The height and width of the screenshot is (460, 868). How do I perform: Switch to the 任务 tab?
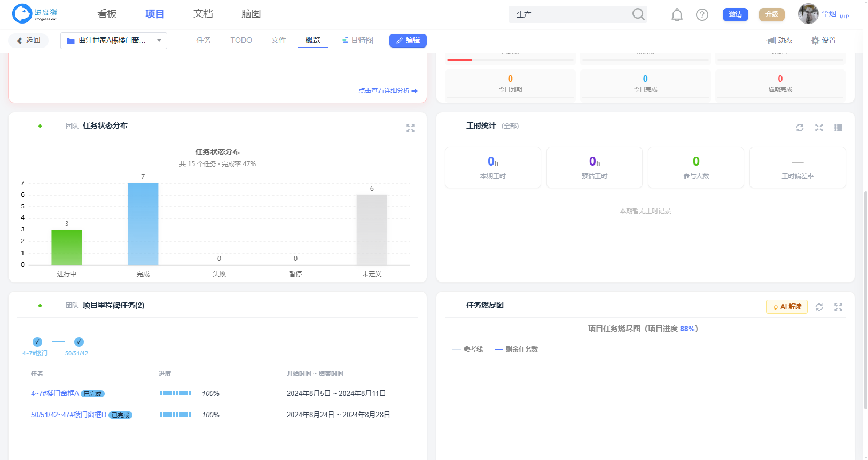coord(204,40)
